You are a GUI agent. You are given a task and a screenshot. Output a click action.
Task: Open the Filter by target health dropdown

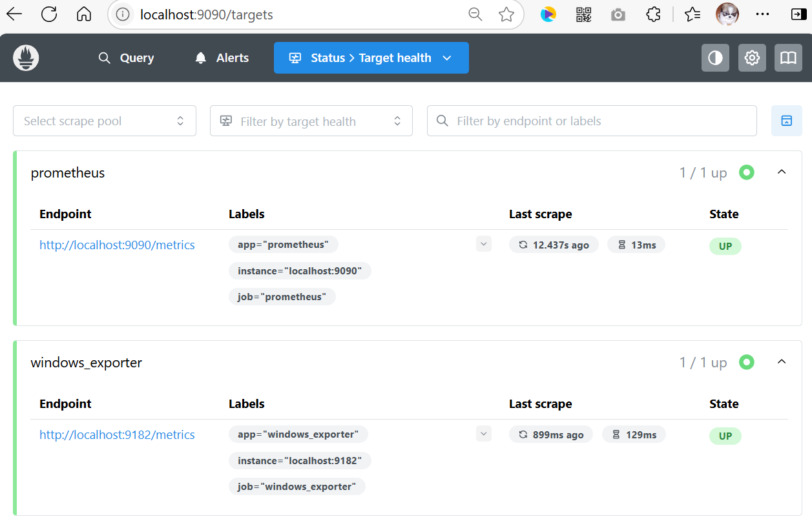tap(311, 121)
